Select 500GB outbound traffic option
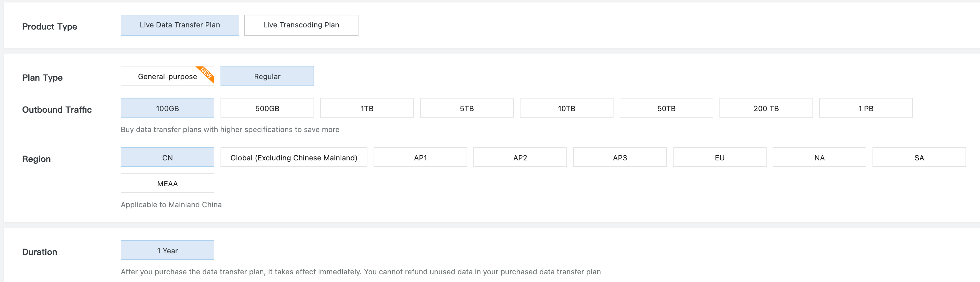The width and height of the screenshot is (980, 282). click(x=267, y=108)
